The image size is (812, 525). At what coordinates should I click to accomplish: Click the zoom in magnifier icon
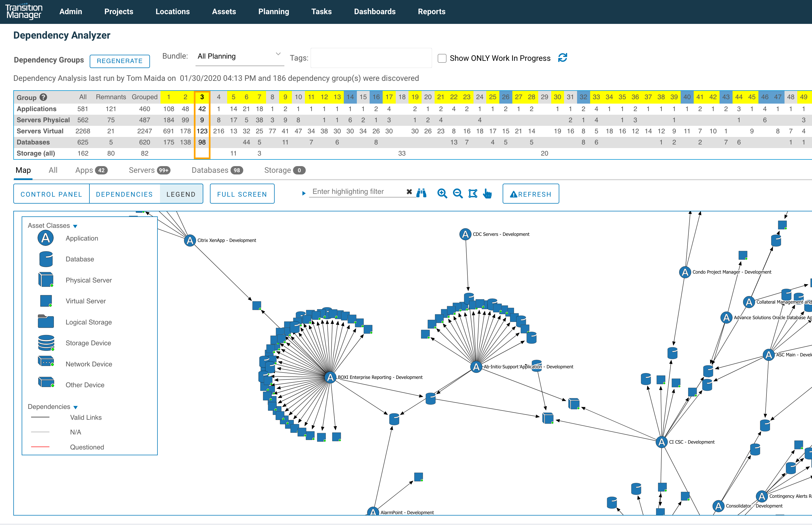coord(442,193)
